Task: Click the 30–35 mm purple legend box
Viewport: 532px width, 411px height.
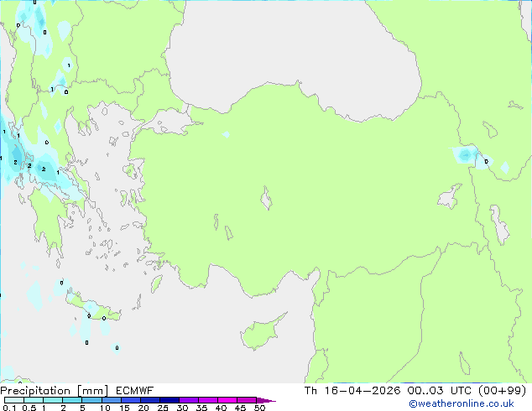Action: click(x=188, y=400)
